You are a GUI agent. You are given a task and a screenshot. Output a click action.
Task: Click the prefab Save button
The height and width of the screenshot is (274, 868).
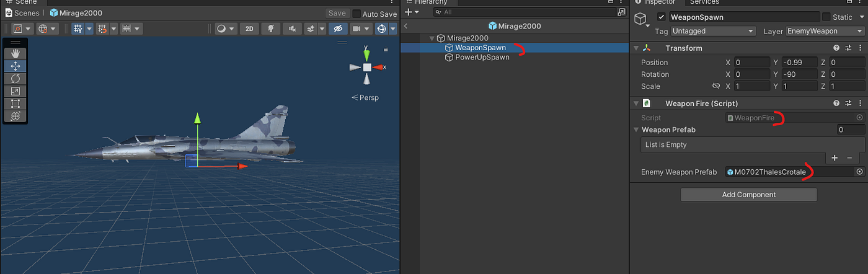point(337,13)
